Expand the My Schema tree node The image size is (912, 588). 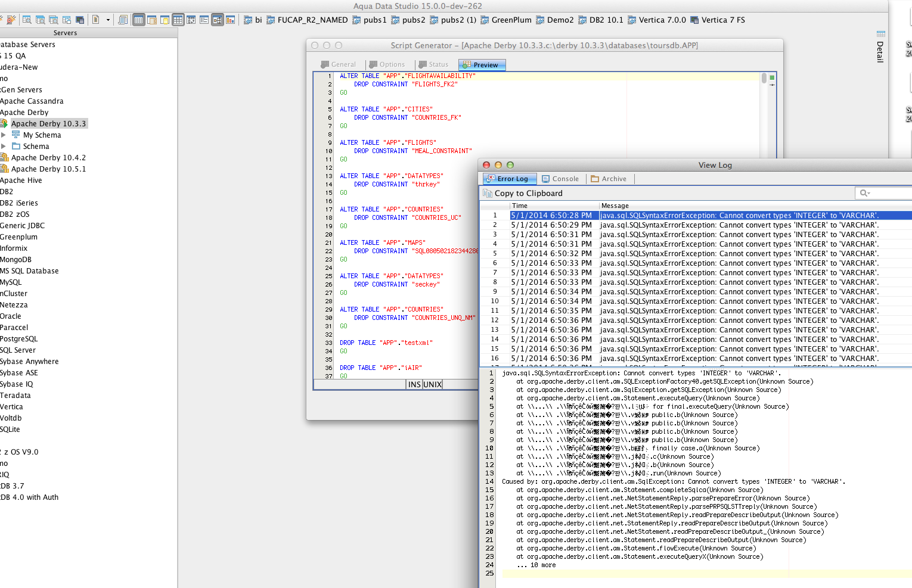(x=4, y=135)
